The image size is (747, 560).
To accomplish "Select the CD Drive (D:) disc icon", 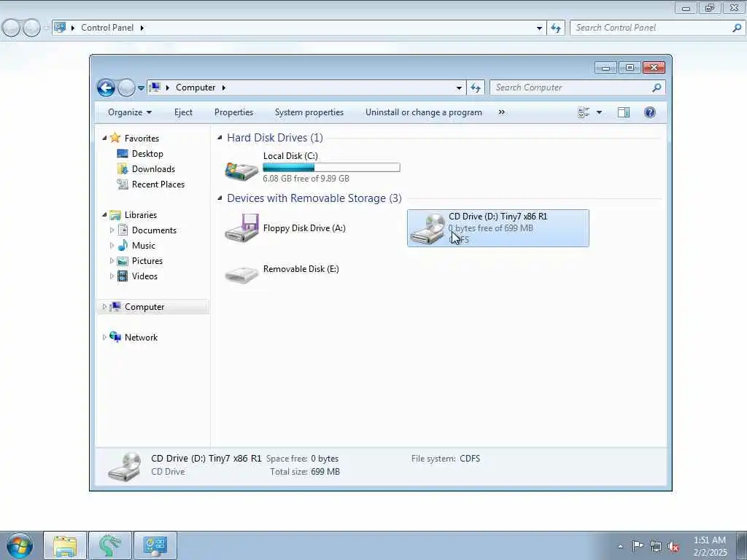I will click(427, 228).
